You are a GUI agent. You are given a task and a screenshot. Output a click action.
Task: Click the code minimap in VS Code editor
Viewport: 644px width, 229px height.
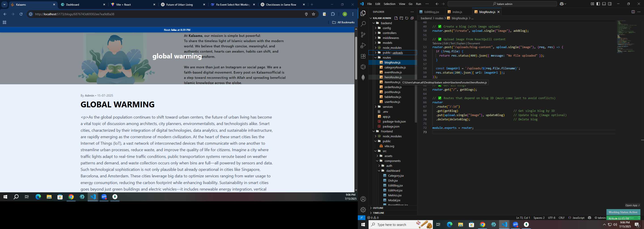click(x=627, y=37)
